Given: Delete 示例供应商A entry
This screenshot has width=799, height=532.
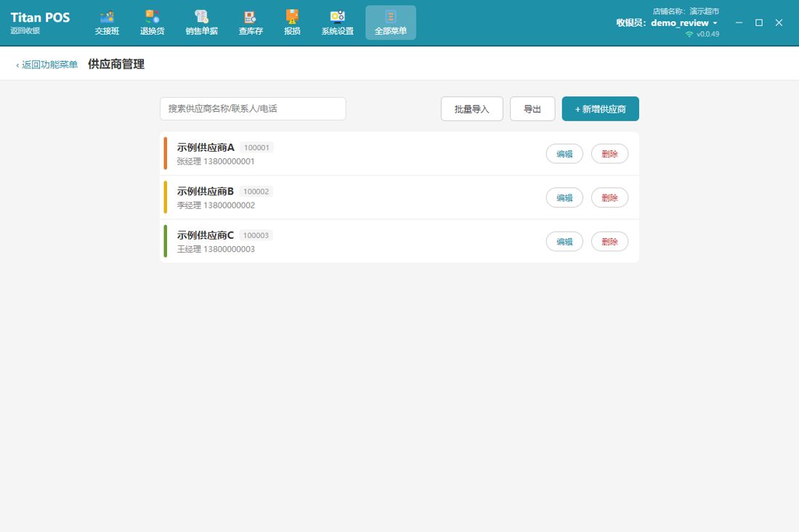Looking at the screenshot, I should point(610,154).
